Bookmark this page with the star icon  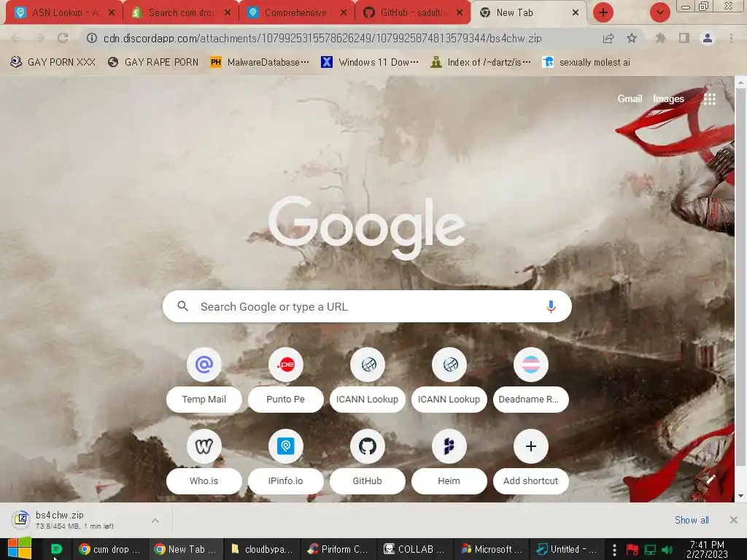632,38
